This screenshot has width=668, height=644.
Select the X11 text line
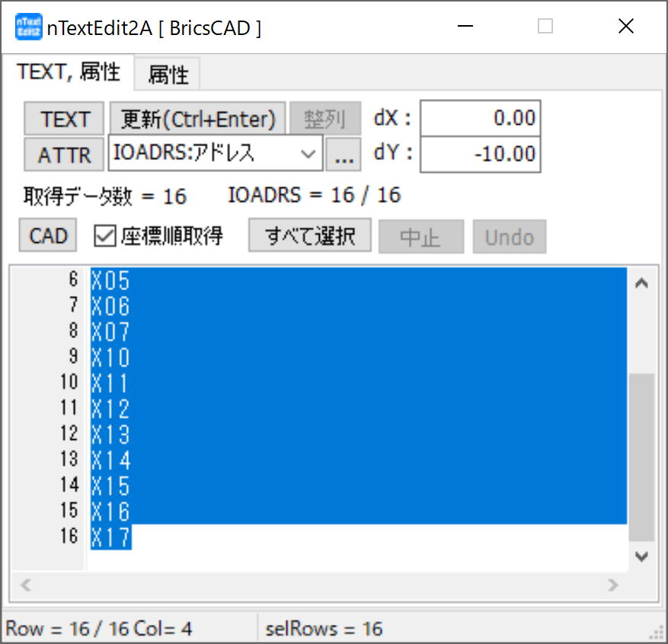click(358, 383)
